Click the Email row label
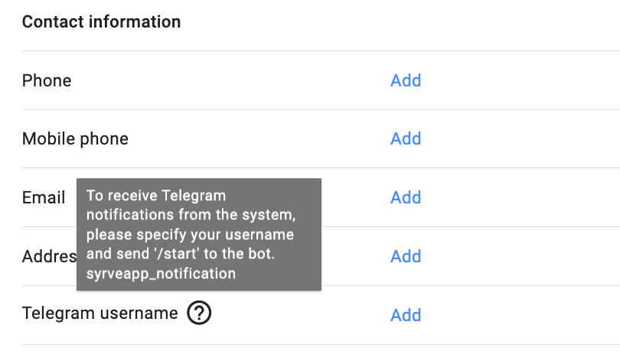 [43, 197]
